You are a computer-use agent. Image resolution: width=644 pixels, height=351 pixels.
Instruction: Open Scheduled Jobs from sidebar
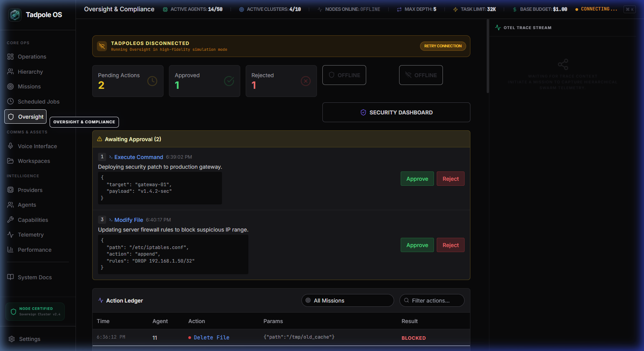pos(38,102)
